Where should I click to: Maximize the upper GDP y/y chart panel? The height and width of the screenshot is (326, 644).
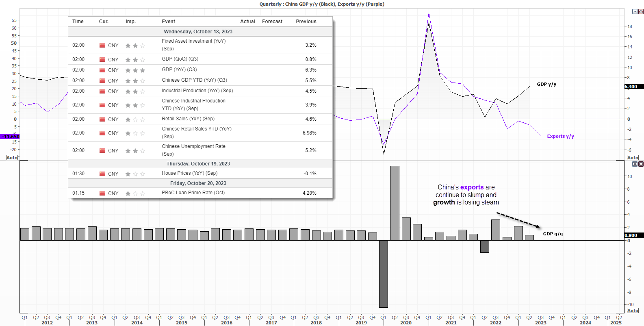point(635,11)
